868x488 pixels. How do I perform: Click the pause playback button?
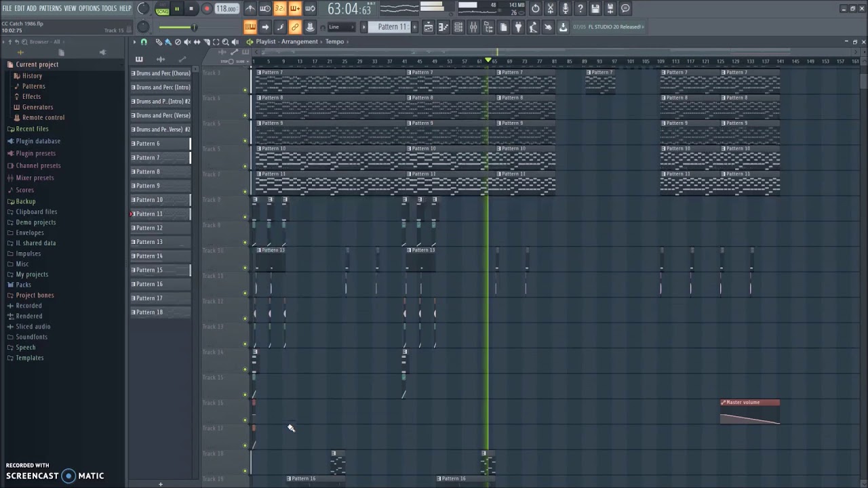(x=177, y=9)
